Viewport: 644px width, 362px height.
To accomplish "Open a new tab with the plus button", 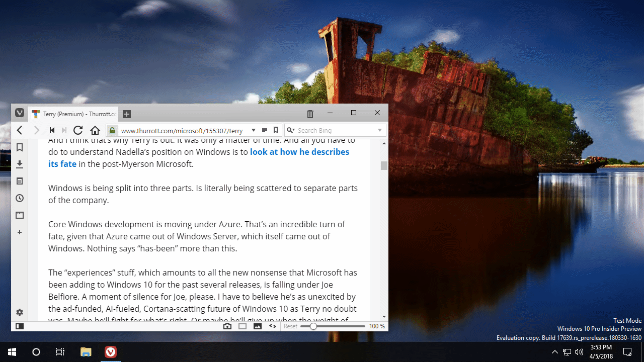I will [126, 114].
